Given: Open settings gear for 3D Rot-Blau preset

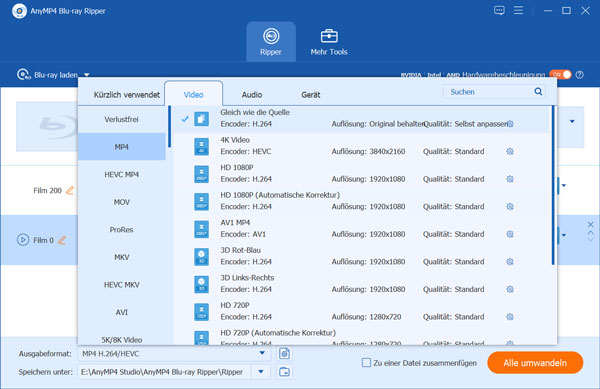Looking at the screenshot, I should tap(510, 262).
